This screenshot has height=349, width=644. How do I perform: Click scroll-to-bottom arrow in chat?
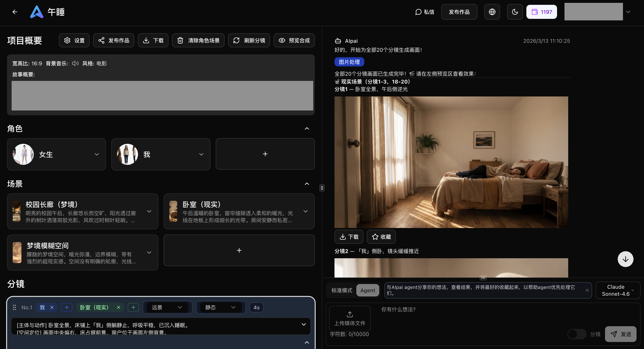pyautogui.click(x=625, y=259)
